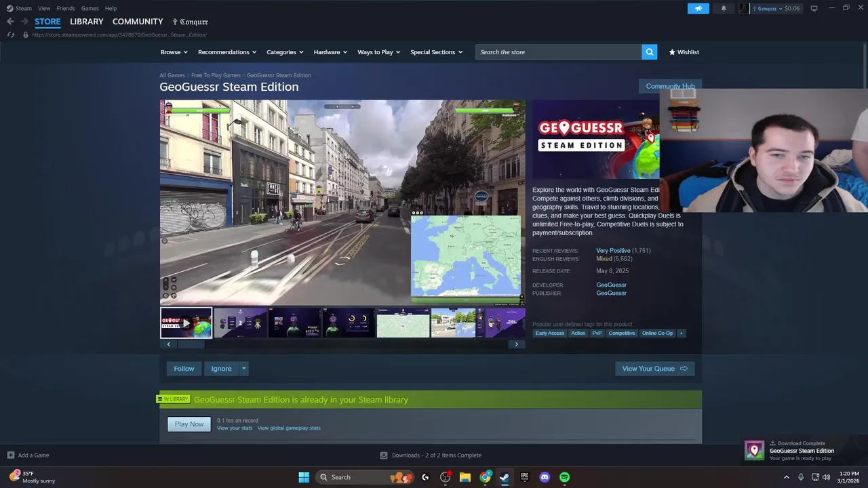The width and height of the screenshot is (868, 488).
Task: Switch to the STORE tab
Action: click(x=47, y=22)
